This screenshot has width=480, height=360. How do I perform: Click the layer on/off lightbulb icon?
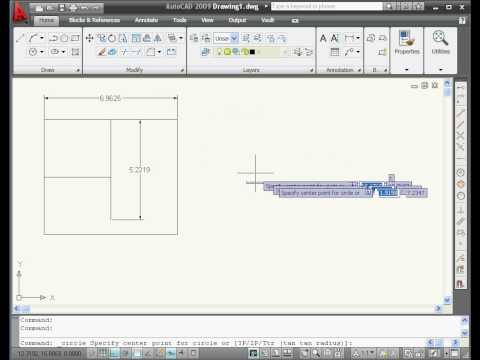pos(219,52)
